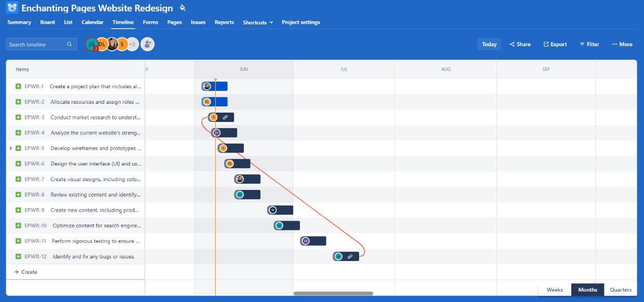The image size is (644, 302).
Task: Filter by the photo avatar in the header
Action: 112,45
